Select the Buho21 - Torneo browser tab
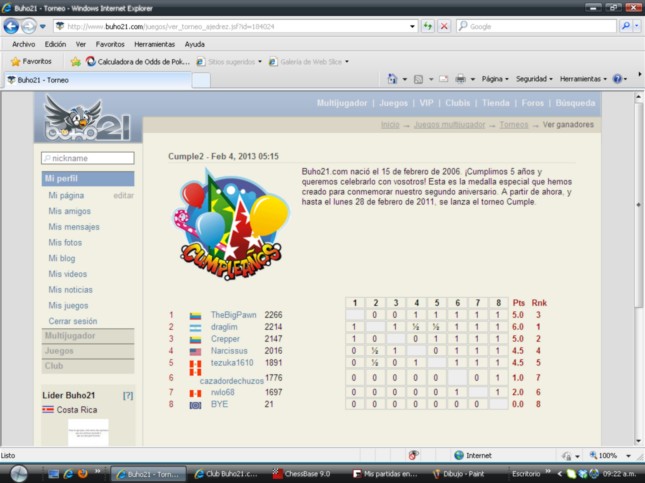The height and width of the screenshot is (483, 645). pyautogui.click(x=98, y=80)
